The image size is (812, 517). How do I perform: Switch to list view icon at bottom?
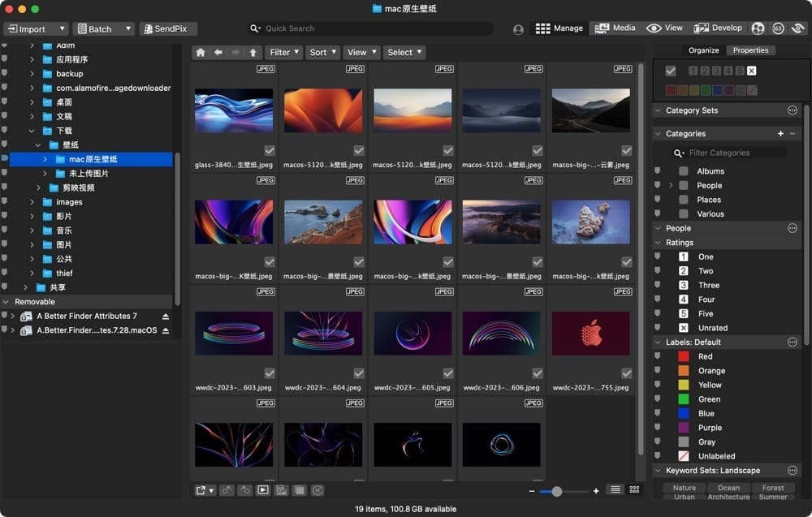coord(615,490)
